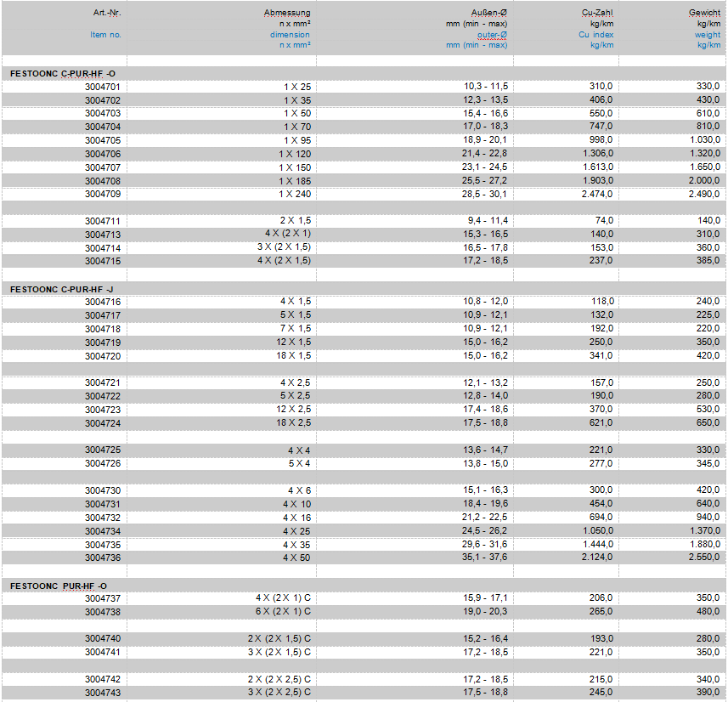Image resolution: width=728 pixels, height=702 pixels.
Task: Select weight value '1.030,0'
Action: (x=705, y=140)
